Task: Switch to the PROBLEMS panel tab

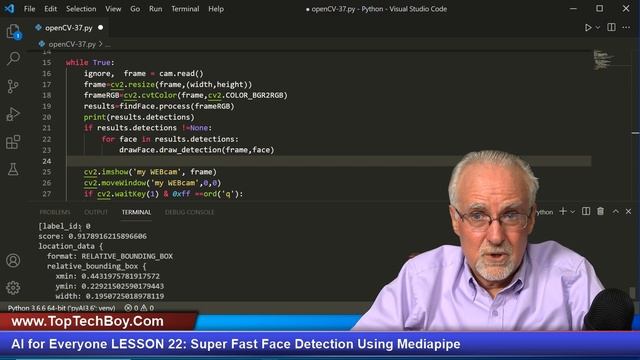Action: click(55, 212)
